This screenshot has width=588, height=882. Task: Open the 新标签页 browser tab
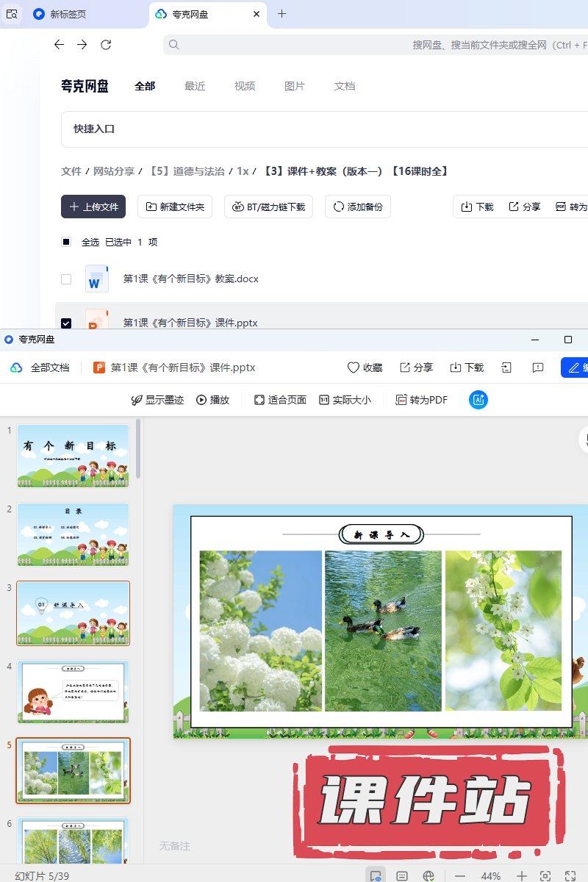tap(68, 14)
